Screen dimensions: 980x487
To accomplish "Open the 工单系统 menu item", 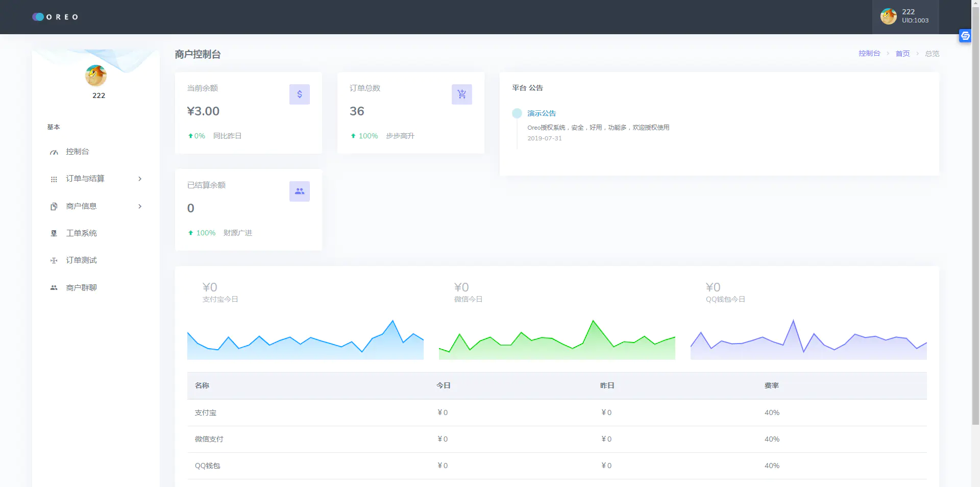I will click(81, 233).
